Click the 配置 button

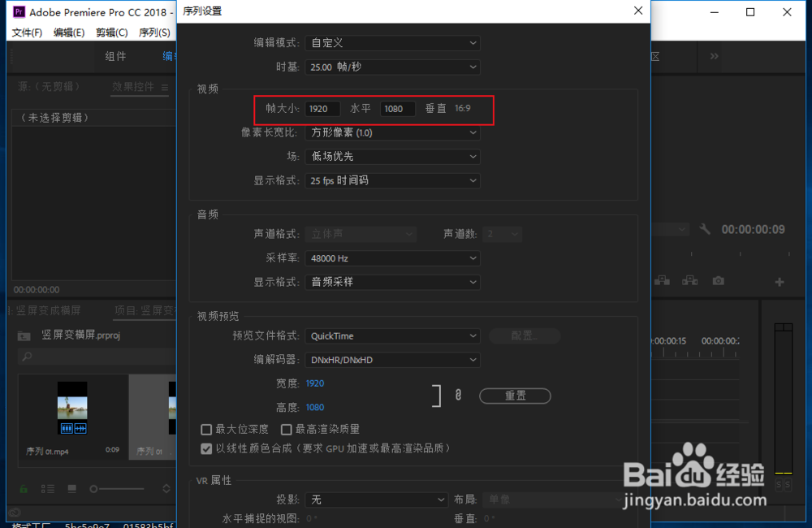point(525,335)
